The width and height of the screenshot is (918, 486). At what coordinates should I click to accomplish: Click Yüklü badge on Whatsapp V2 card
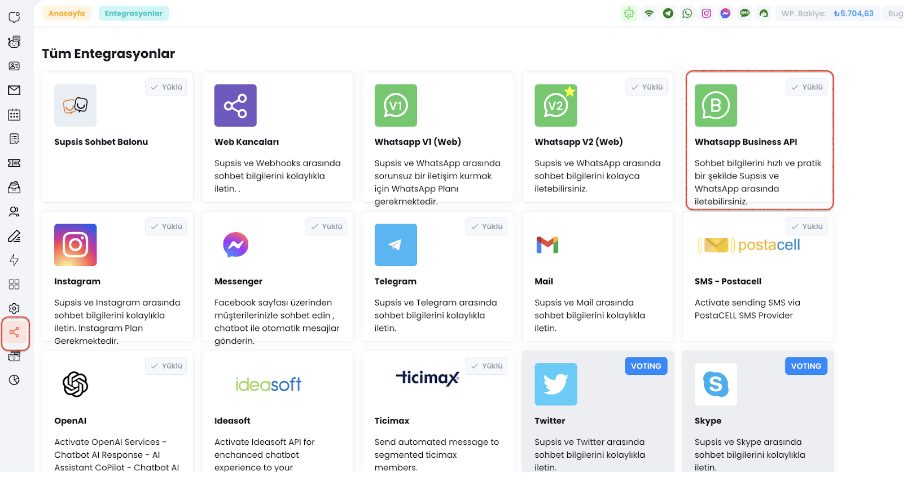tap(646, 87)
